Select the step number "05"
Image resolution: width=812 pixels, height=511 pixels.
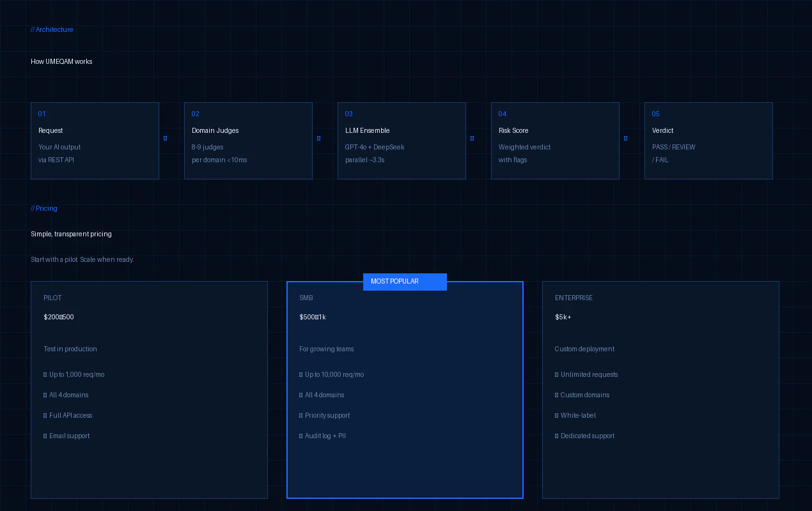[656, 114]
